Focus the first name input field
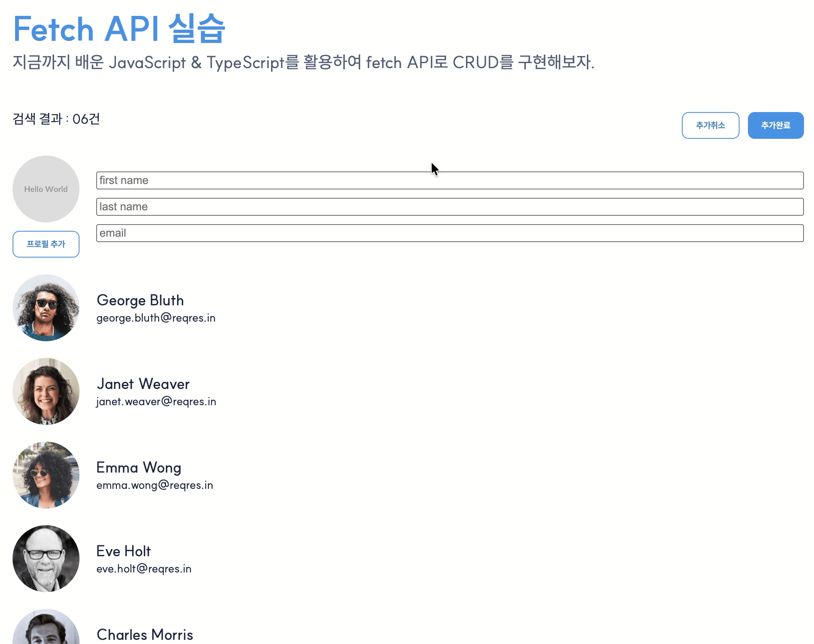The height and width of the screenshot is (644, 814). coord(450,181)
